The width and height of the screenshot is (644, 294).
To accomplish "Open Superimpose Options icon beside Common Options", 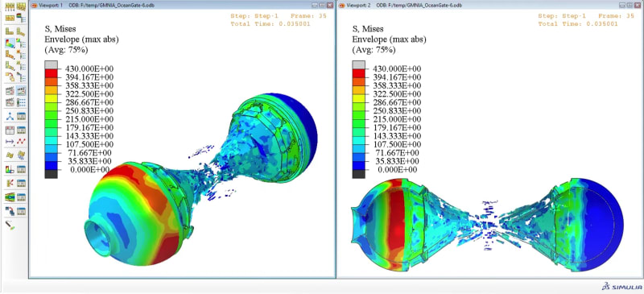I will pyautogui.click(x=21, y=6).
